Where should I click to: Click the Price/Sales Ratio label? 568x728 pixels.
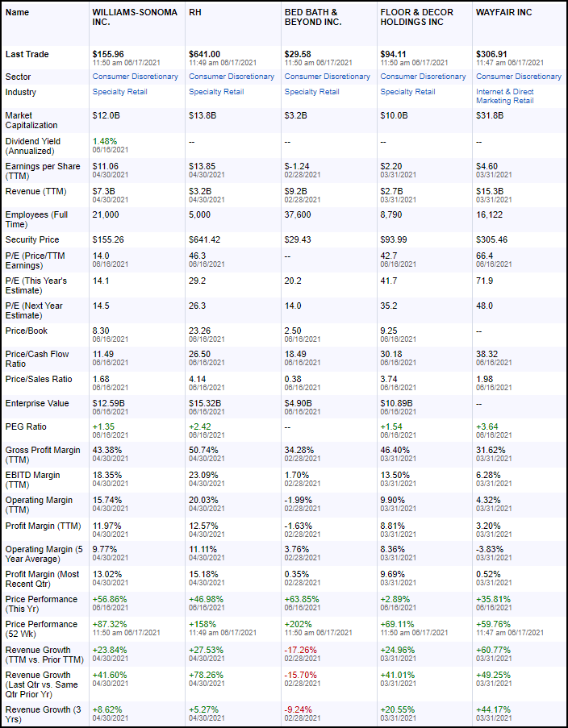(x=39, y=380)
